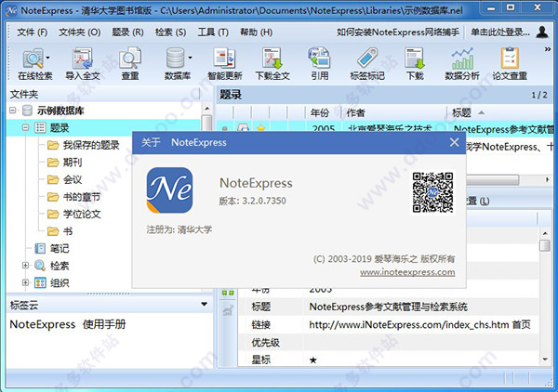Open the 帮助 (H) menu

click(256, 33)
